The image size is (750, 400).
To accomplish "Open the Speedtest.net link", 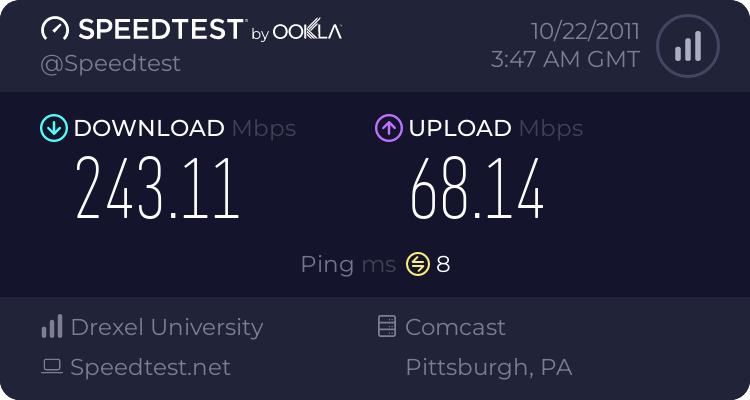I will 150,367.
